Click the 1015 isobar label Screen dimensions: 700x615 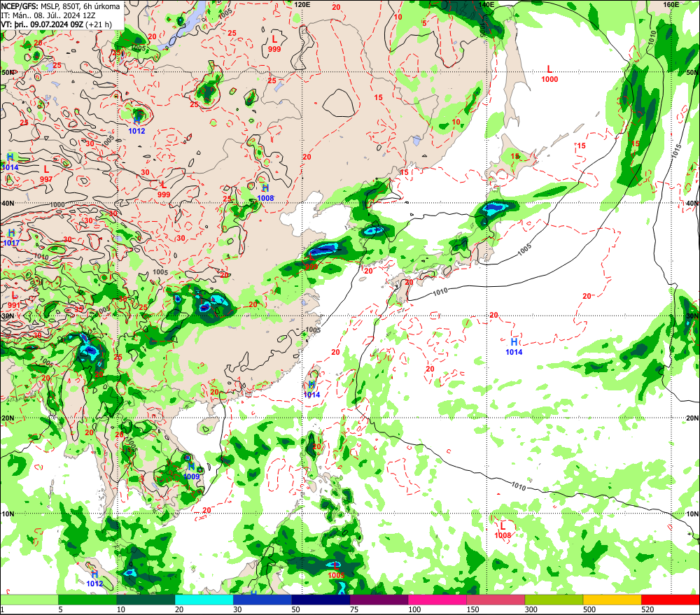click(677, 150)
